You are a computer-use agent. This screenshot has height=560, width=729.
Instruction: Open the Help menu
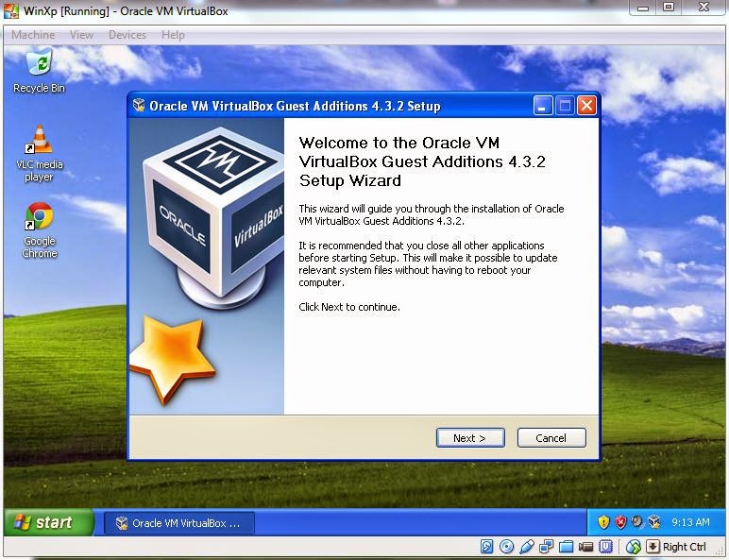173,35
